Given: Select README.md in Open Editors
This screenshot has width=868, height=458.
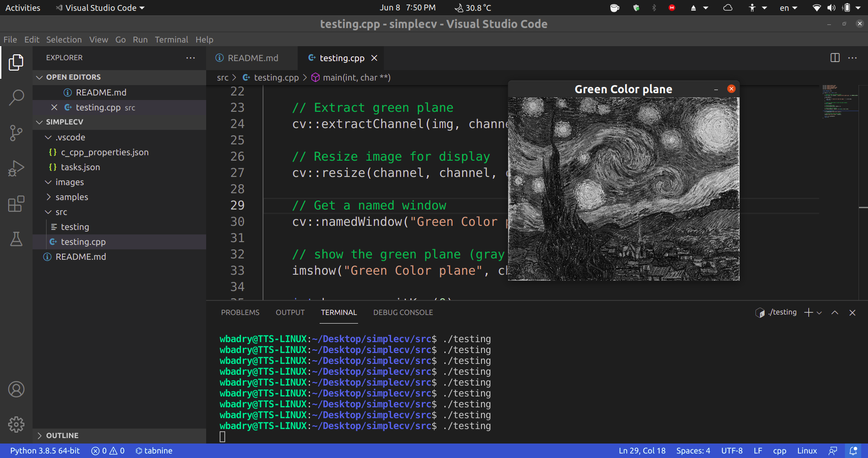Looking at the screenshot, I should point(119,92).
